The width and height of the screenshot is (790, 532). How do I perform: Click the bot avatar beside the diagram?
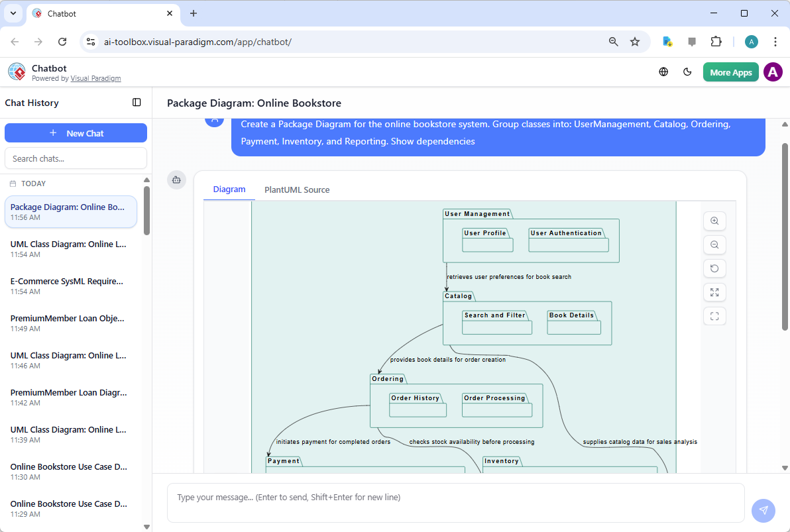point(176,180)
